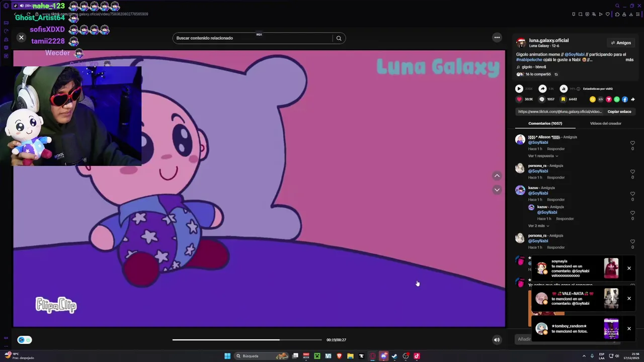
Task: Click the repost icon beside '16 lo compartió'
Action: pos(556,74)
